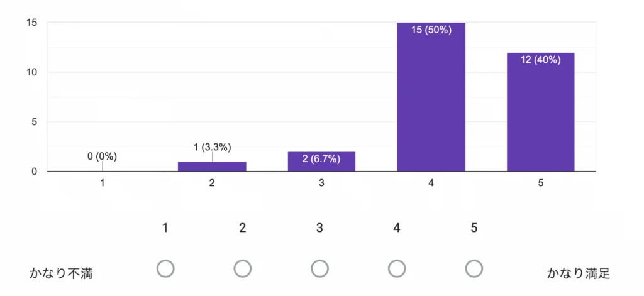Click scale number 2 above radio buttons
Screen dimensions: 644x296
coord(243,227)
